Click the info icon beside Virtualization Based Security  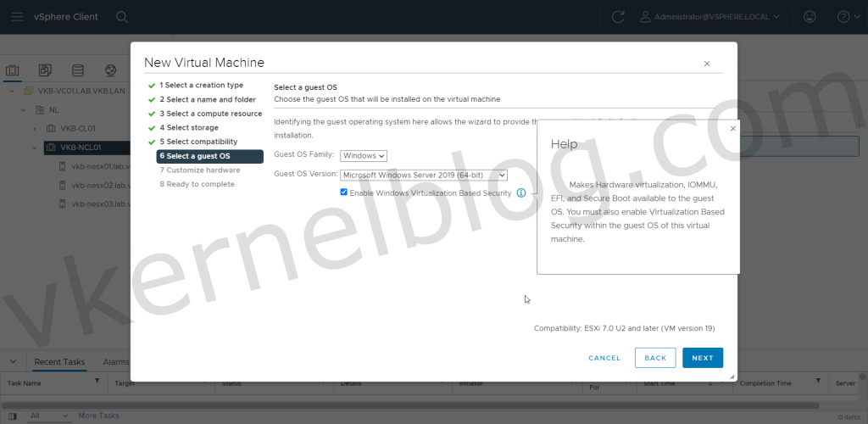pyautogui.click(x=521, y=193)
